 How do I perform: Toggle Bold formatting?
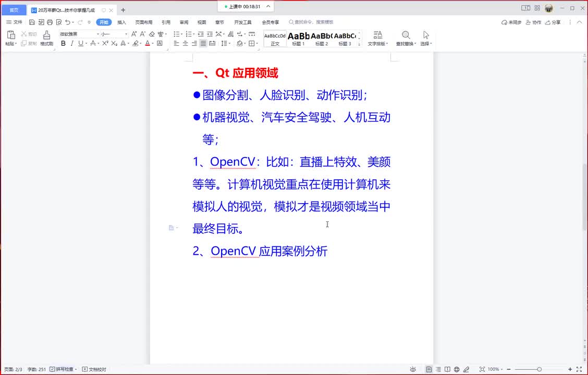click(64, 43)
